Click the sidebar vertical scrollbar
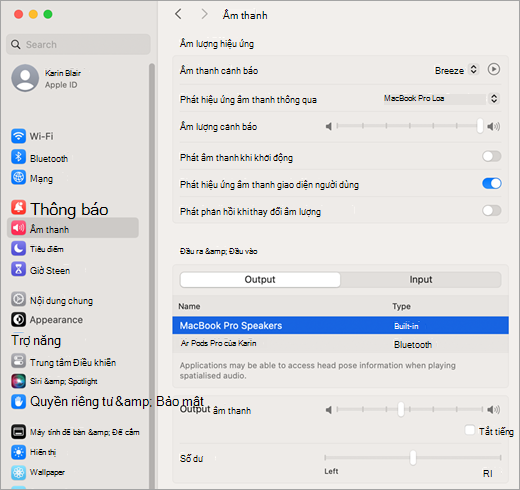This screenshot has width=520, height=490. tap(152, 276)
